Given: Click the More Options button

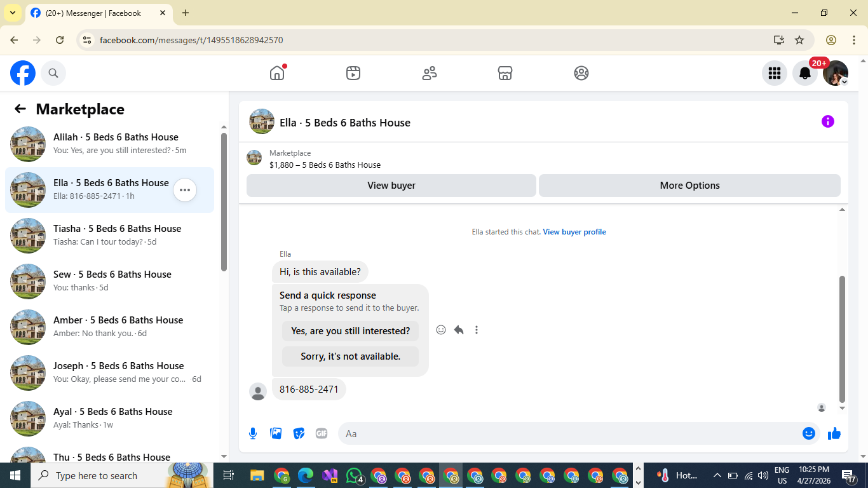Looking at the screenshot, I should pos(689,186).
